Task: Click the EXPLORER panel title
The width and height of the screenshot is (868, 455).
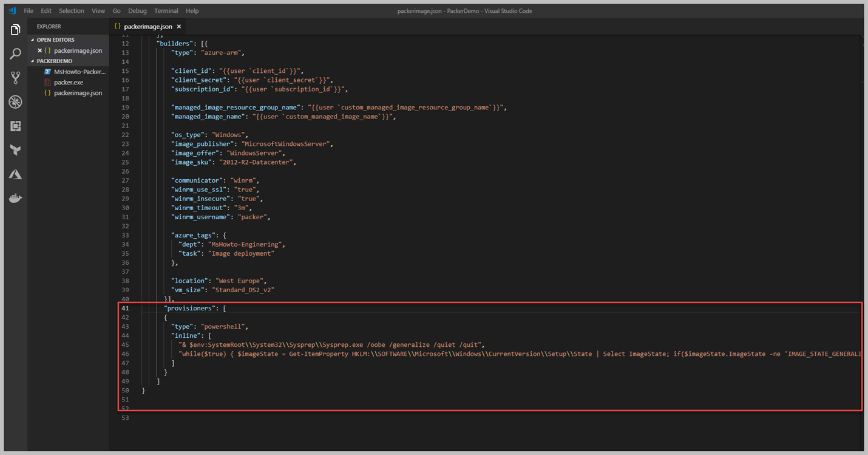Action: [49, 27]
